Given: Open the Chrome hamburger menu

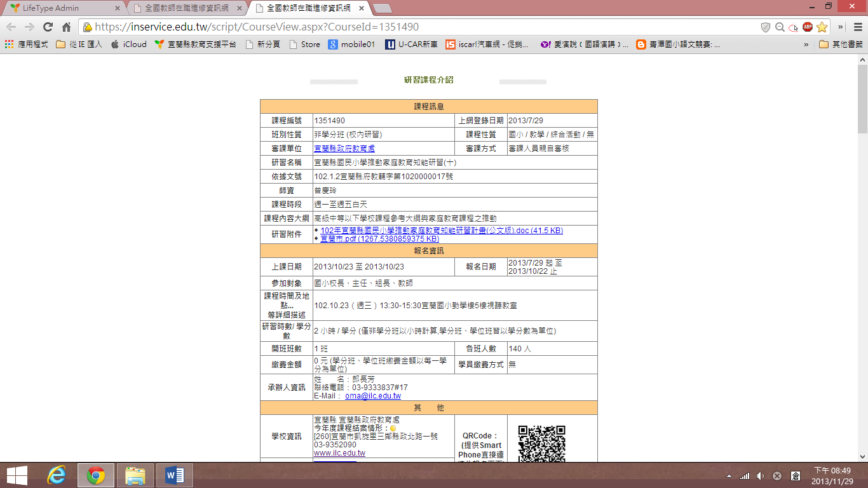Looking at the screenshot, I should coord(857,27).
